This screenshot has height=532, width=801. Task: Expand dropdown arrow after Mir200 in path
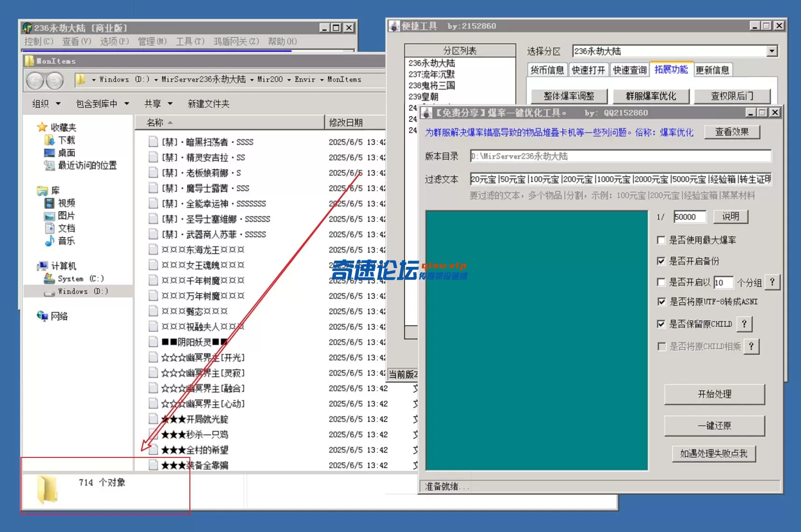click(289, 80)
